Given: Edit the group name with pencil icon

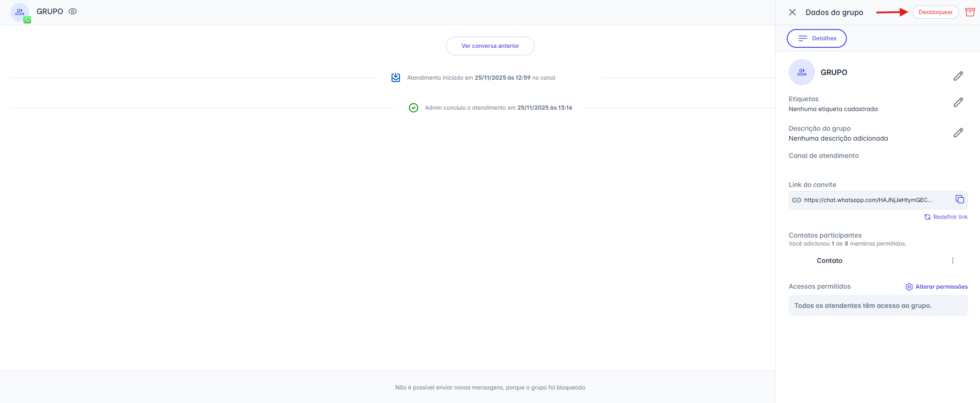Looking at the screenshot, I should click(x=958, y=76).
